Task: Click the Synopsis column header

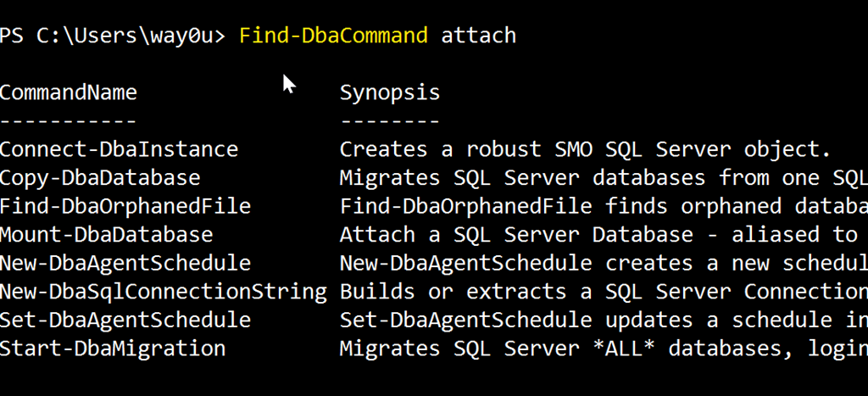Action: [390, 92]
